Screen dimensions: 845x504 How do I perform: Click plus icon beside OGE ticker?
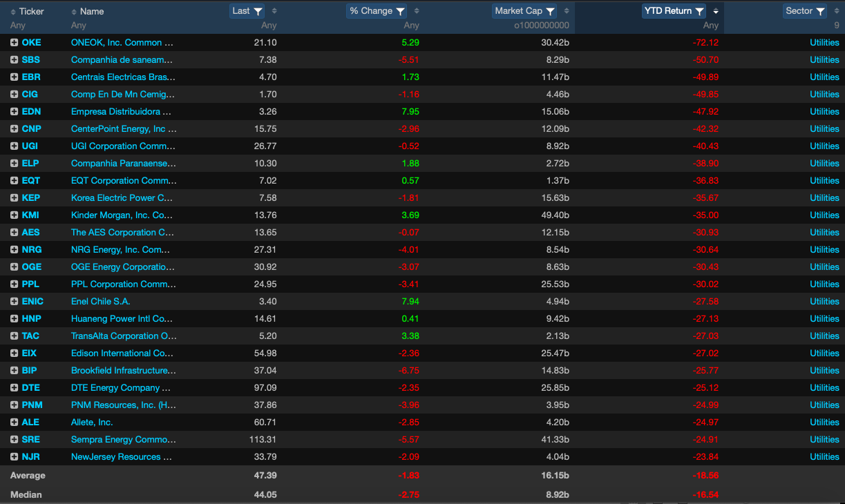[x=14, y=267]
